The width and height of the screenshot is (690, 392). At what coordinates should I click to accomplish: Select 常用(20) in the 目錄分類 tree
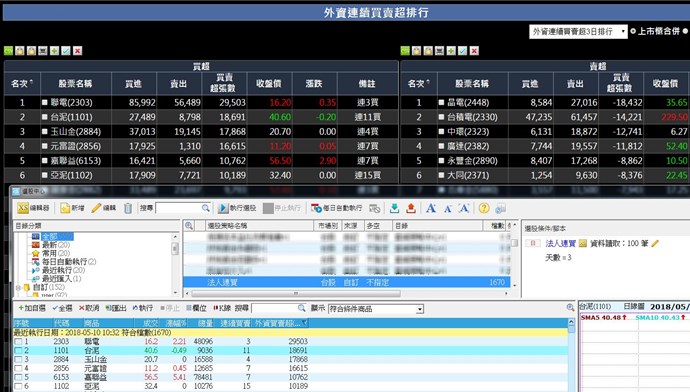point(56,253)
